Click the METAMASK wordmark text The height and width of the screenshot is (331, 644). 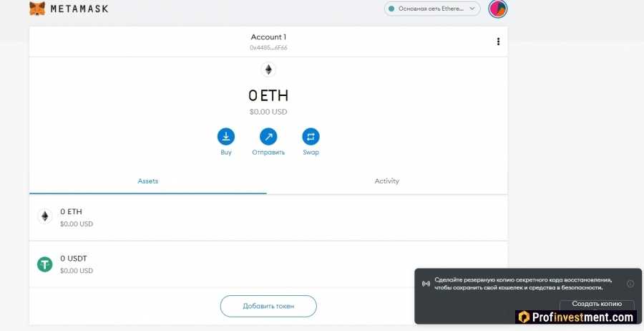[x=79, y=9]
